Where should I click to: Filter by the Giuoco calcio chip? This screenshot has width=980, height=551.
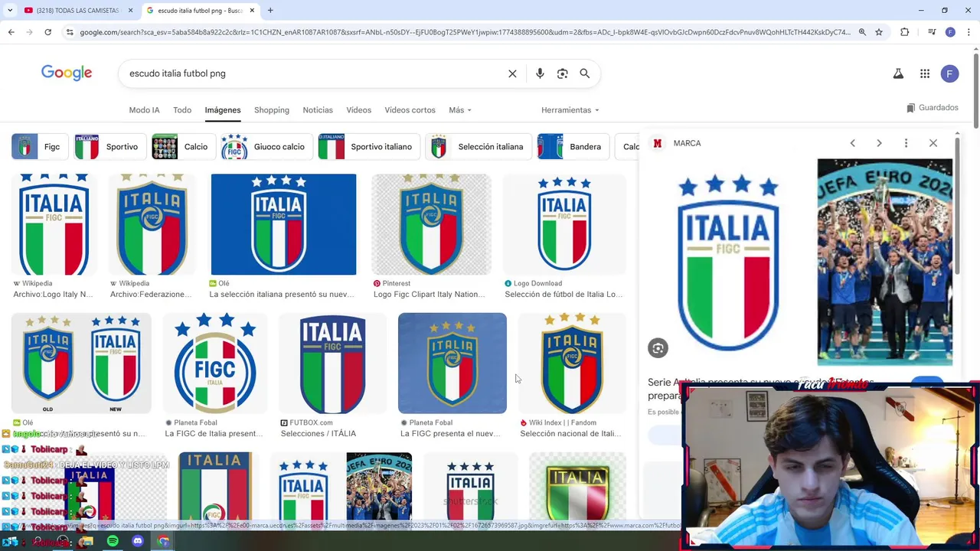point(267,146)
